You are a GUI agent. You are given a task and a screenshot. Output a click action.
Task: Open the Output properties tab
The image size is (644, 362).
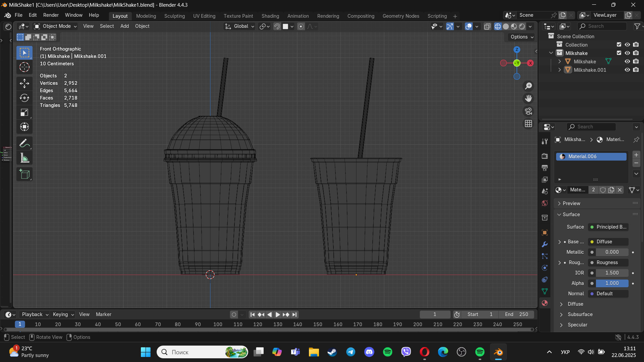545,168
